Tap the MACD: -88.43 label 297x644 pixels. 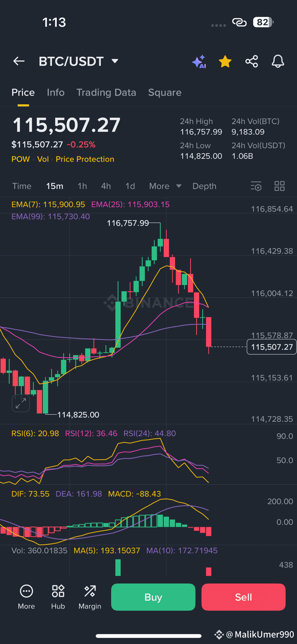[x=135, y=494]
